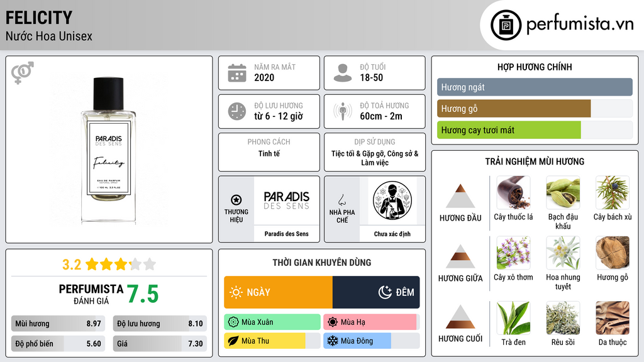
Task: Click the Mùa Đông snowflake bar
Action: tap(371, 341)
